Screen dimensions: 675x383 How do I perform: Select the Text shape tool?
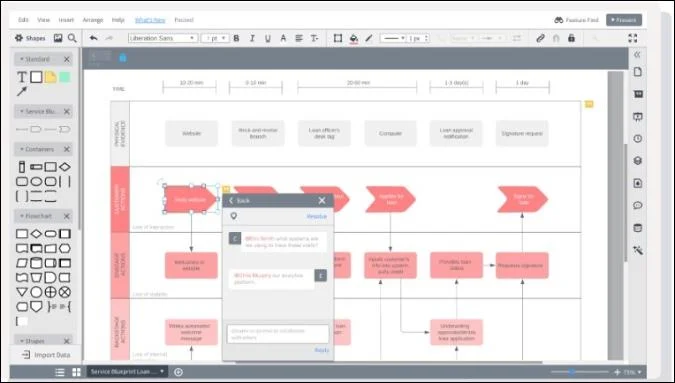(x=21, y=77)
